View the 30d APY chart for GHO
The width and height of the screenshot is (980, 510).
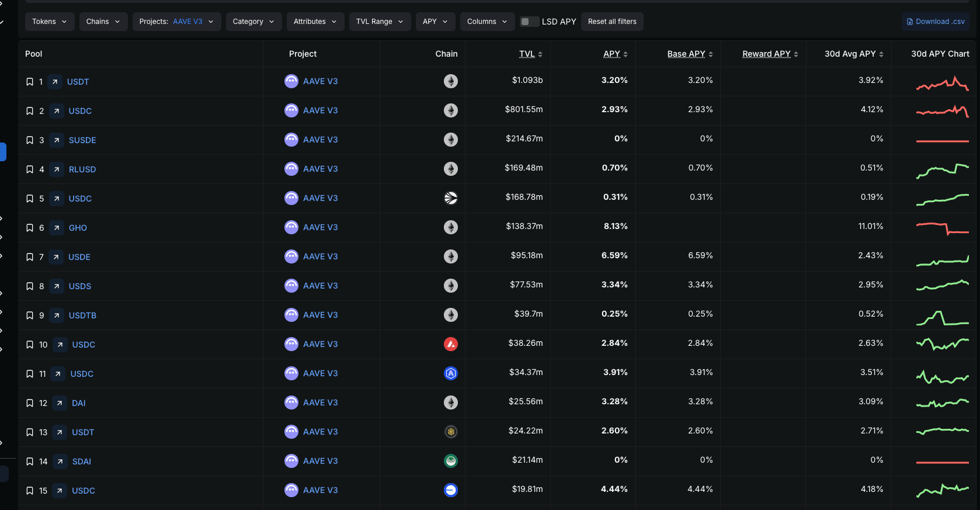943,228
